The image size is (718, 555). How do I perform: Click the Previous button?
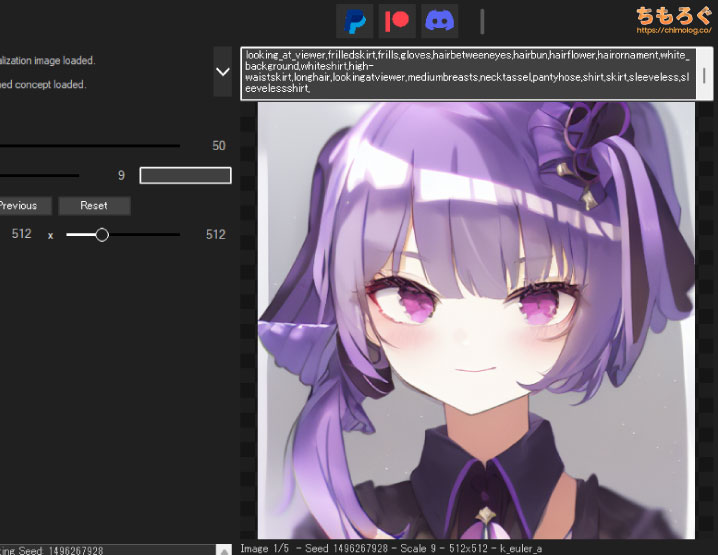(x=25, y=206)
